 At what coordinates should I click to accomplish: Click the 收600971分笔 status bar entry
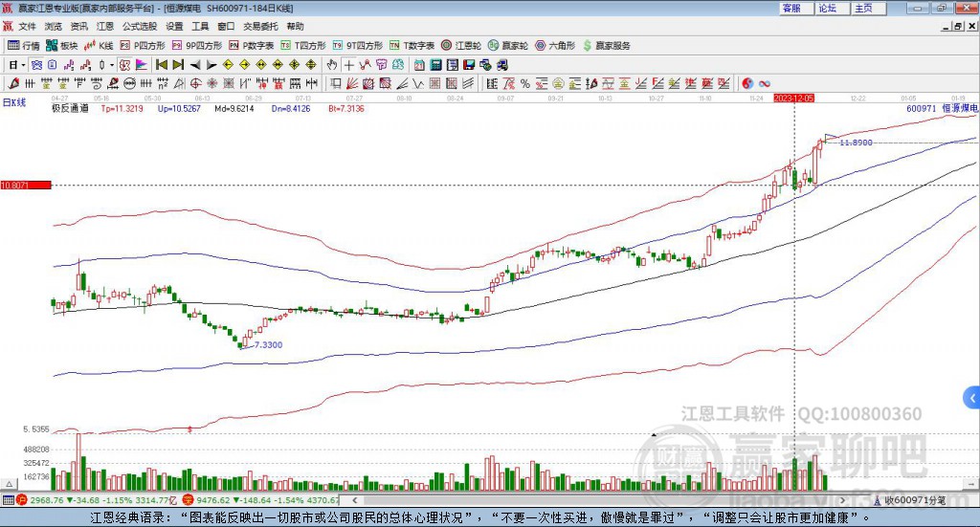916,500
